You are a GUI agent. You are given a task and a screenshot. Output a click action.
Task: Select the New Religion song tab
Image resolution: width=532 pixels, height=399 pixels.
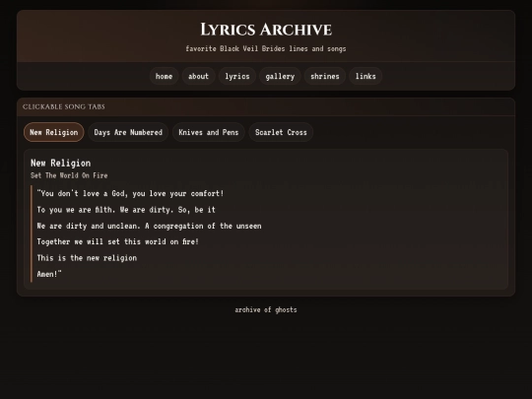coord(53,132)
